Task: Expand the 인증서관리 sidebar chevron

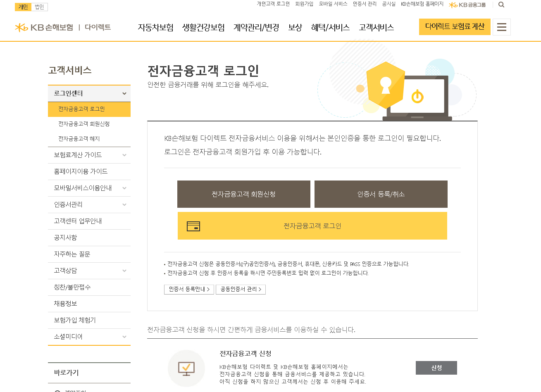Action: (x=124, y=204)
